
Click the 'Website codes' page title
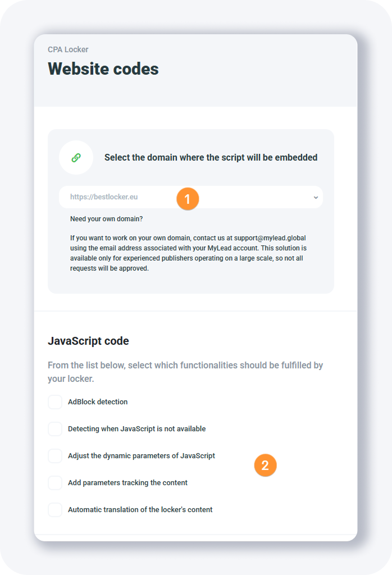tap(103, 69)
